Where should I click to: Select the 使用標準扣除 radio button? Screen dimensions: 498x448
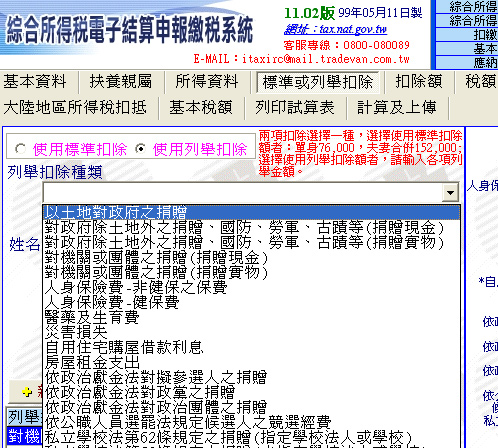pyautogui.click(x=20, y=149)
